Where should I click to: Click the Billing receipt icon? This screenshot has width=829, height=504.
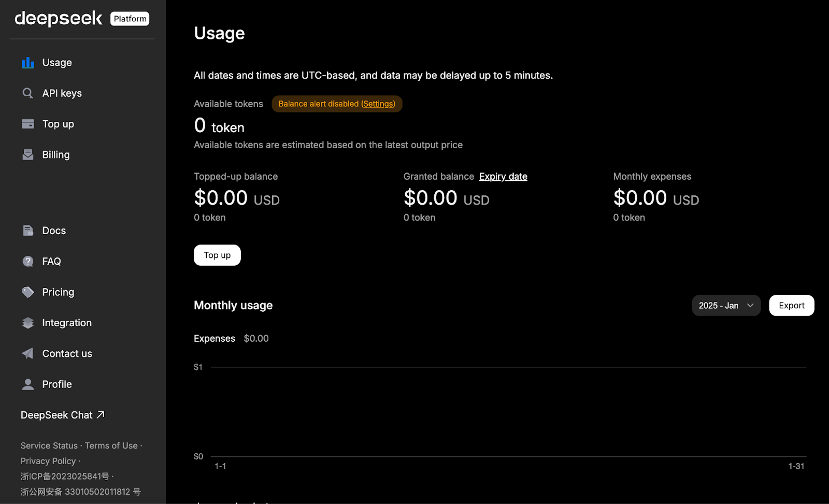(28, 154)
